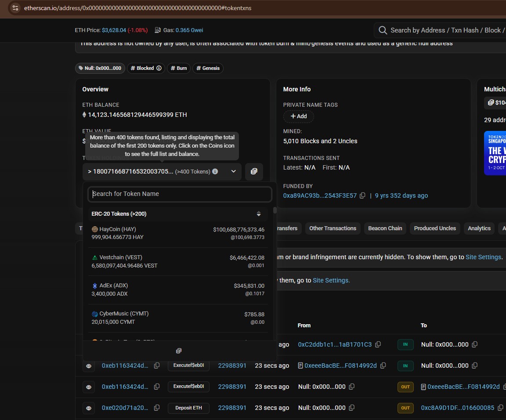Open block 22988391 in Deposit ETH row
Screen dimensions: 506x420
pos(232,408)
